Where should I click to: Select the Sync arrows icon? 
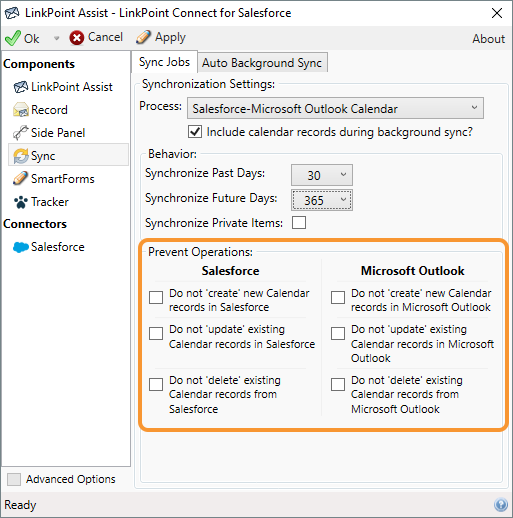pyautogui.click(x=21, y=156)
